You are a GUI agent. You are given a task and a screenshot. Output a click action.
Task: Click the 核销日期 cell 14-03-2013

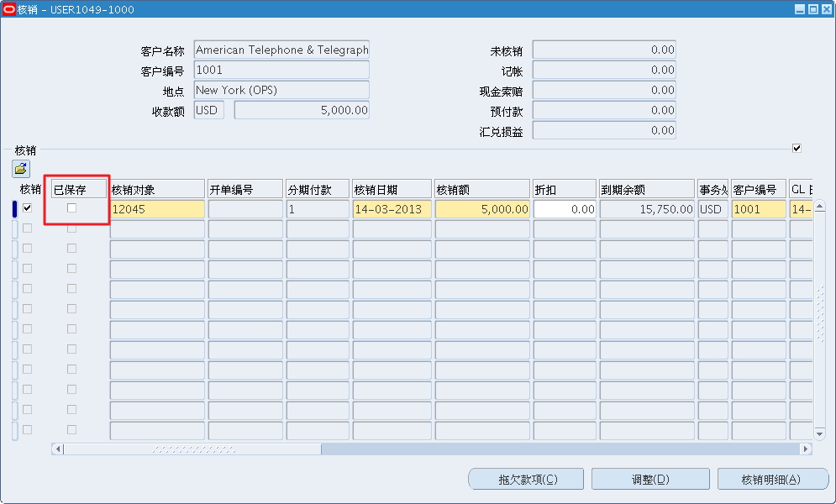click(392, 209)
